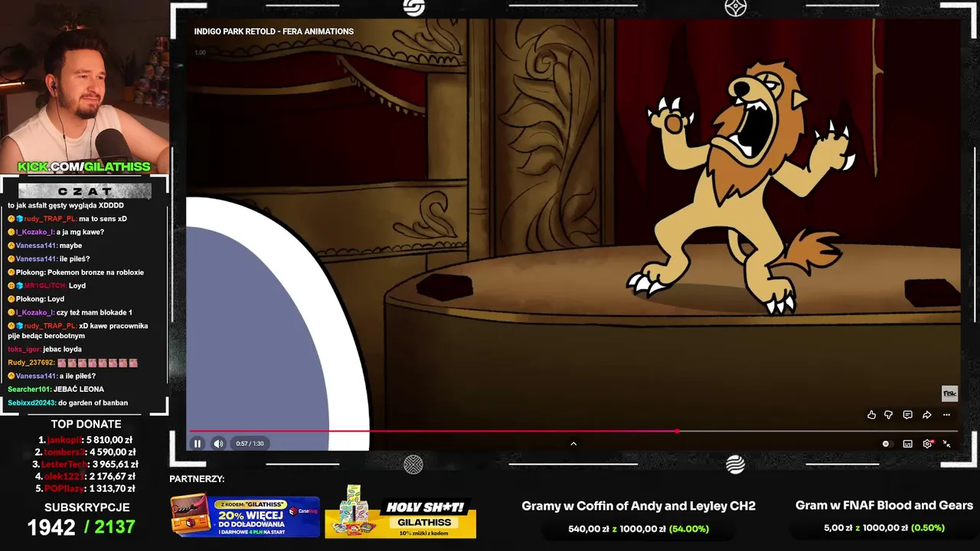
Task: Click chat message 'do garden of banban'
Action: (93, 403)
